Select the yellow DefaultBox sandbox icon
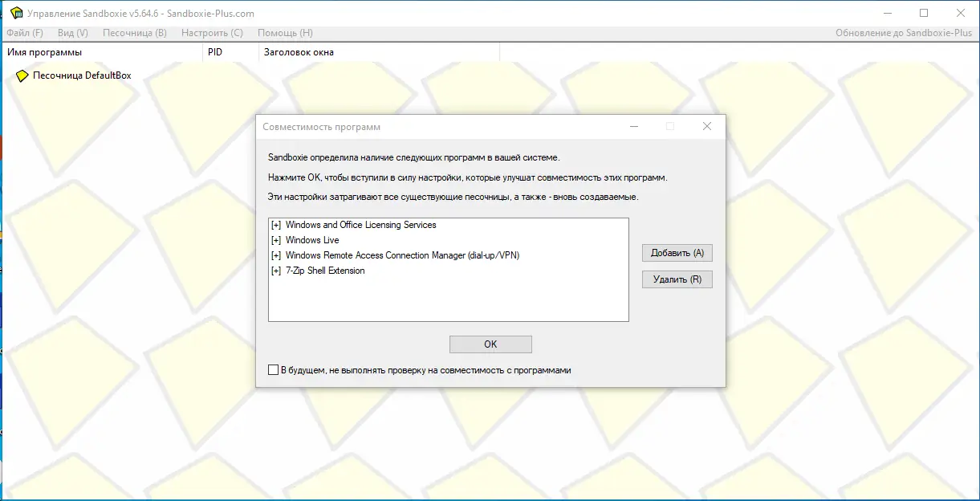The height and width of the screenshot is (501, 980). coord(22,75)
